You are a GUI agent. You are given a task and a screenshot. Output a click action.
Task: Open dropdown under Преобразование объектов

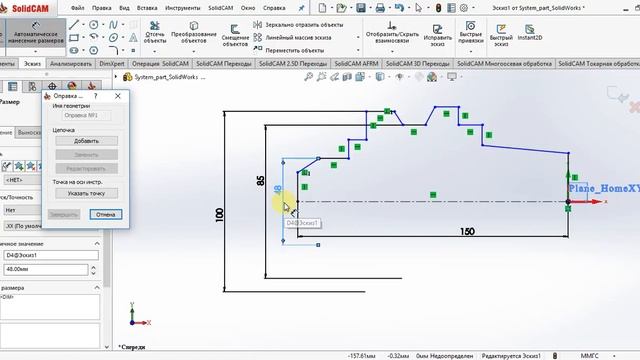193,51
